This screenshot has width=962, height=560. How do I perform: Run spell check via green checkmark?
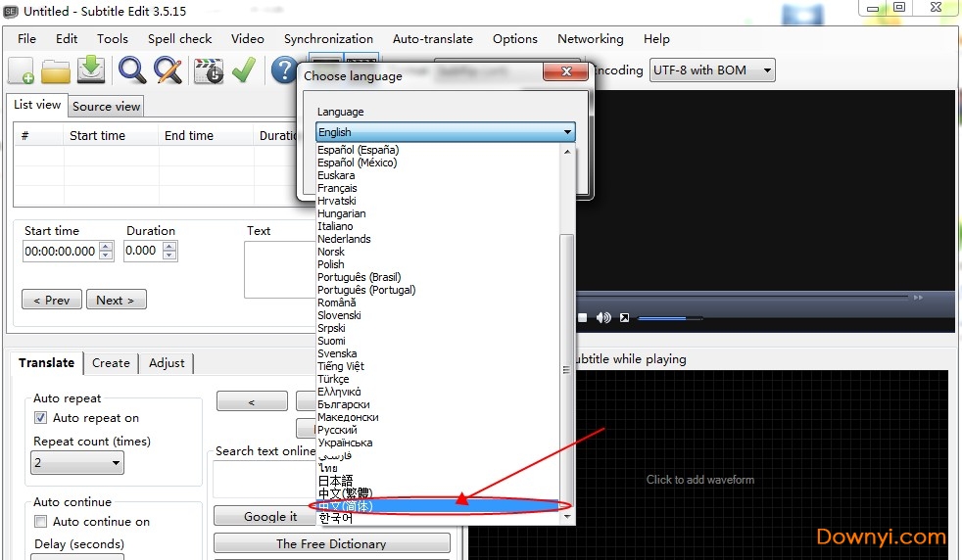[x=243, y=70]
